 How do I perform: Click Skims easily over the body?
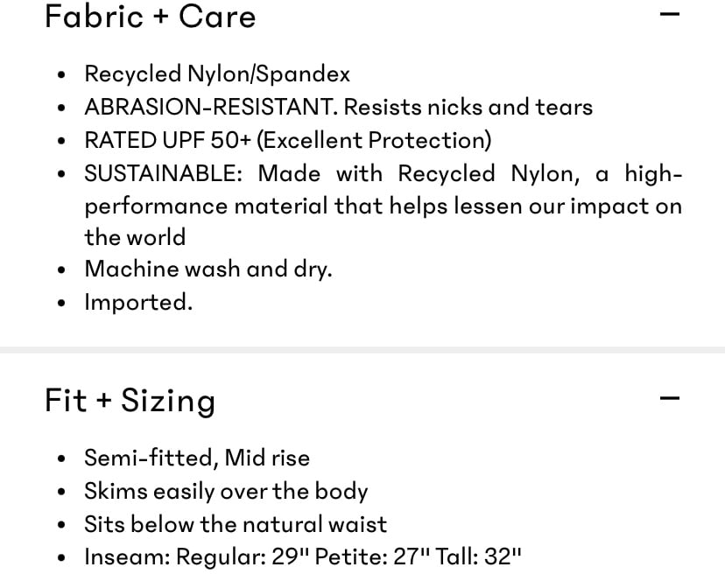tap(226, 492)
